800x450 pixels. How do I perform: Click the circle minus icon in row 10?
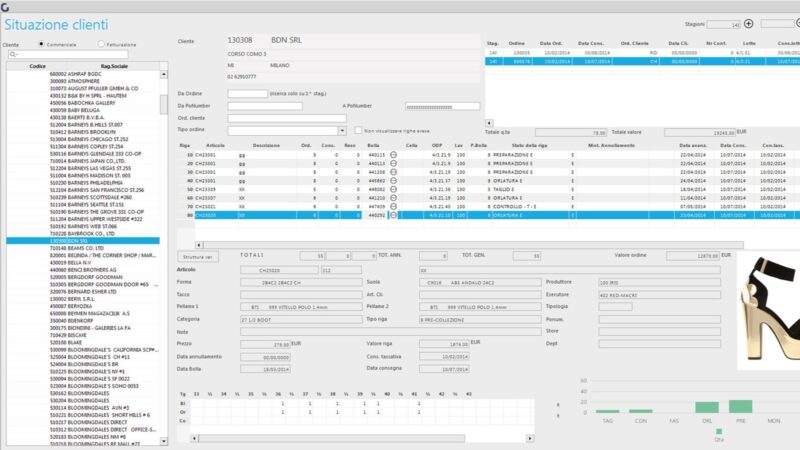pyautogui.click(x=393, y=155)
